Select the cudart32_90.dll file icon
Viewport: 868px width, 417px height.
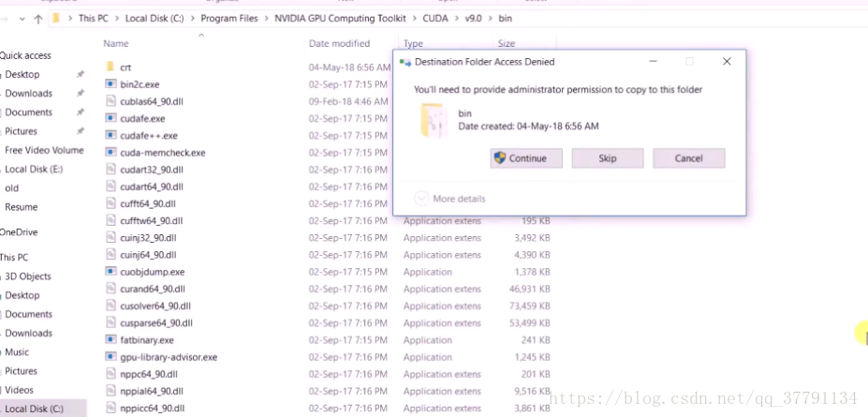point(110,170)
